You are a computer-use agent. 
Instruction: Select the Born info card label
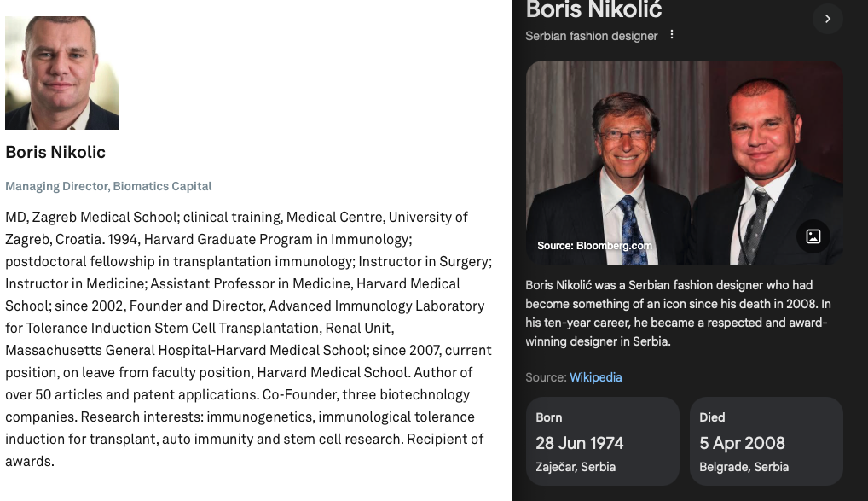click(549, 417)
